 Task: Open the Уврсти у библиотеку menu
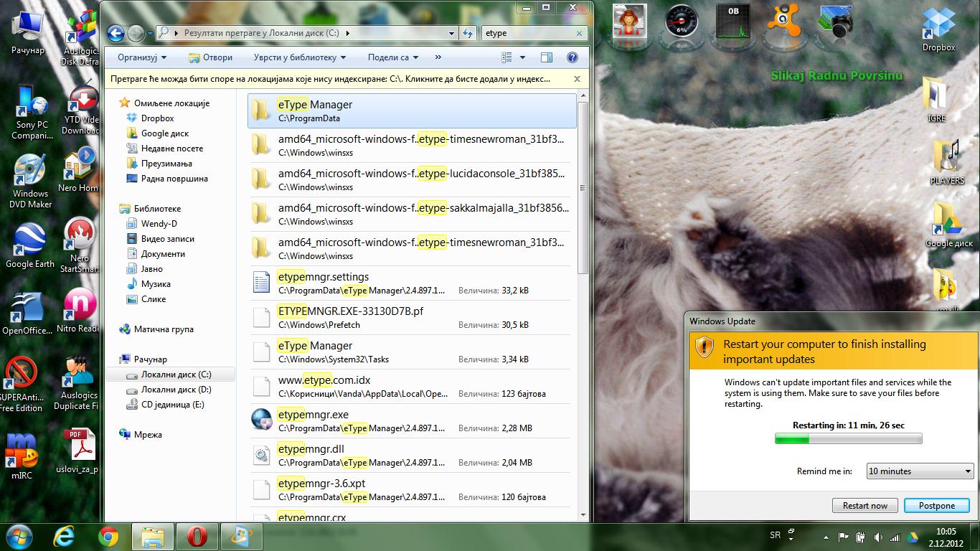(x=300, y=57)
